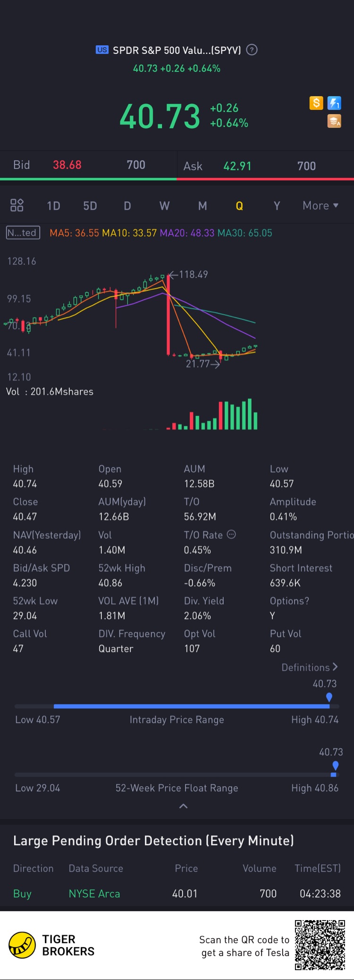Tap the Tiger Brokers logo

tap(22, 945)
